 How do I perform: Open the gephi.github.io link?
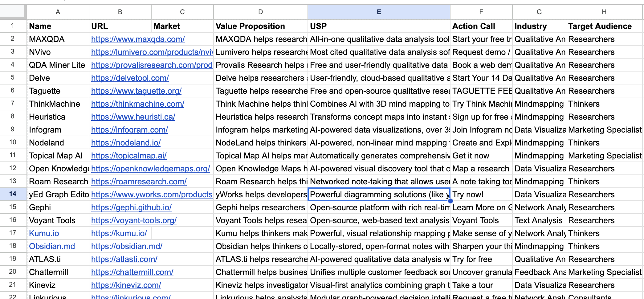point(131,207)
